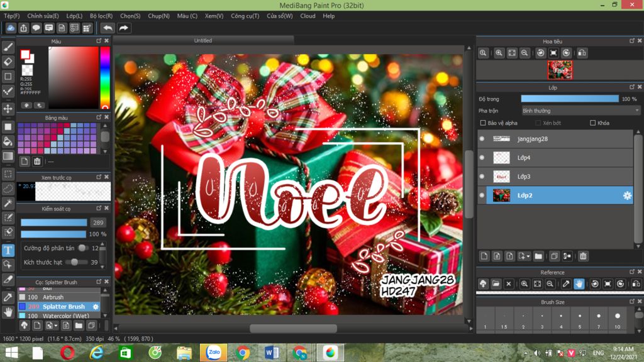
Task: Click the speech bubble icon in toolbar
Action: click(36, 28)
